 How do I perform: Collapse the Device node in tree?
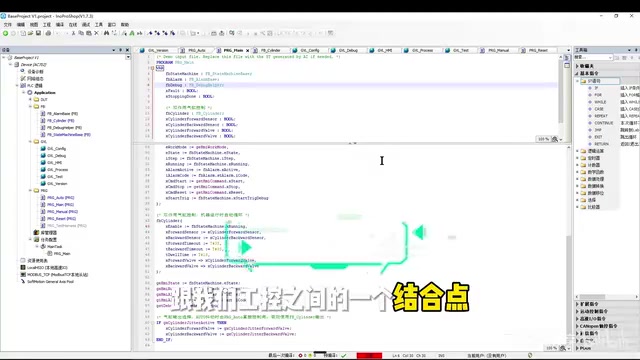click(11, 64)
